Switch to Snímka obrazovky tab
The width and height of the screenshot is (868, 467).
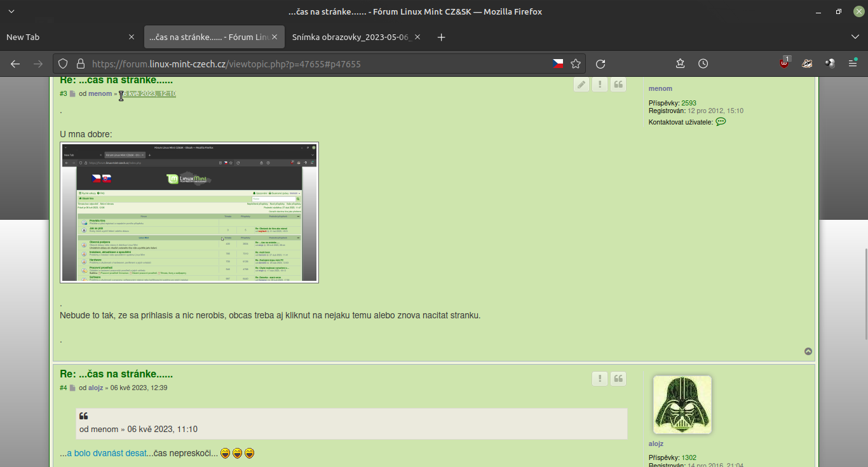(351, 37)
